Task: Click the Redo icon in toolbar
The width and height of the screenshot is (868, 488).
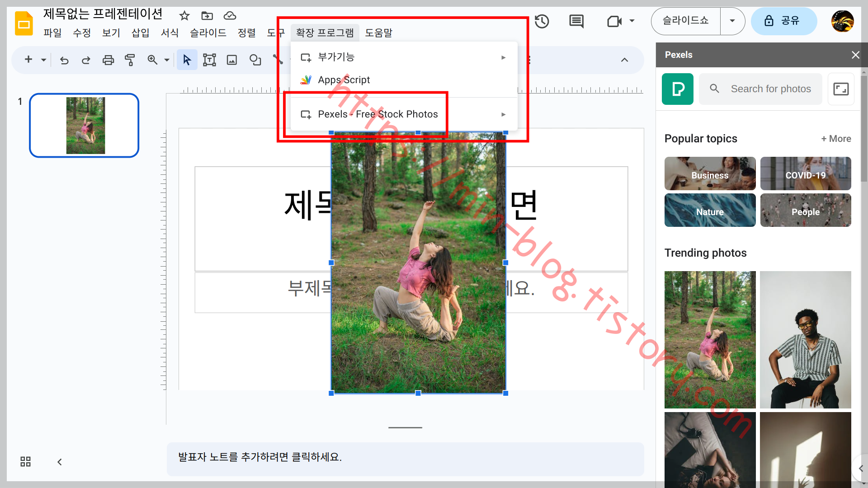Action: click(86, 60)
